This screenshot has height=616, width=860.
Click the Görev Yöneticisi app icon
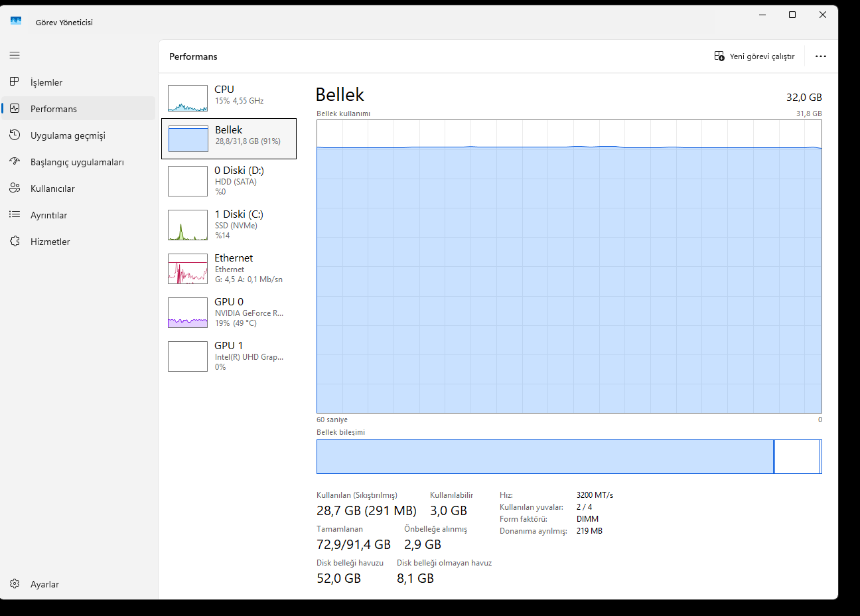click(x=16, y=21)
